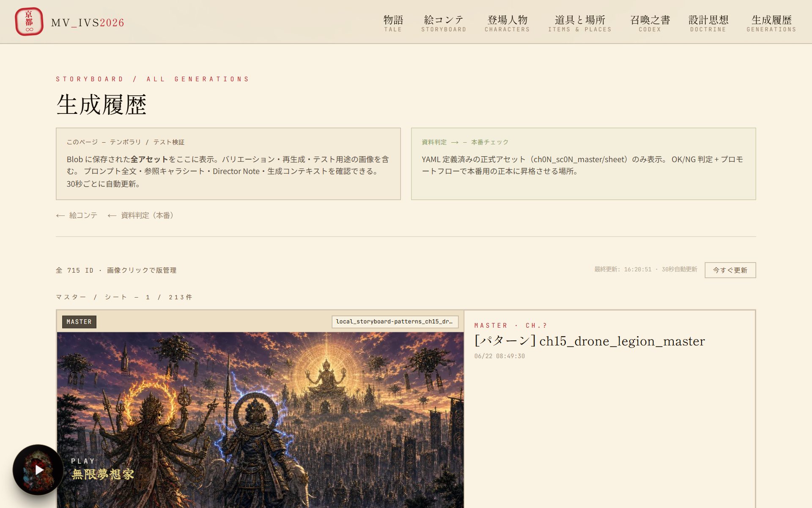The height and width of the screenshot is (508, 812).
Task: Select the 設計思想 DOCTRINE nav item
Action: (708, 23)
